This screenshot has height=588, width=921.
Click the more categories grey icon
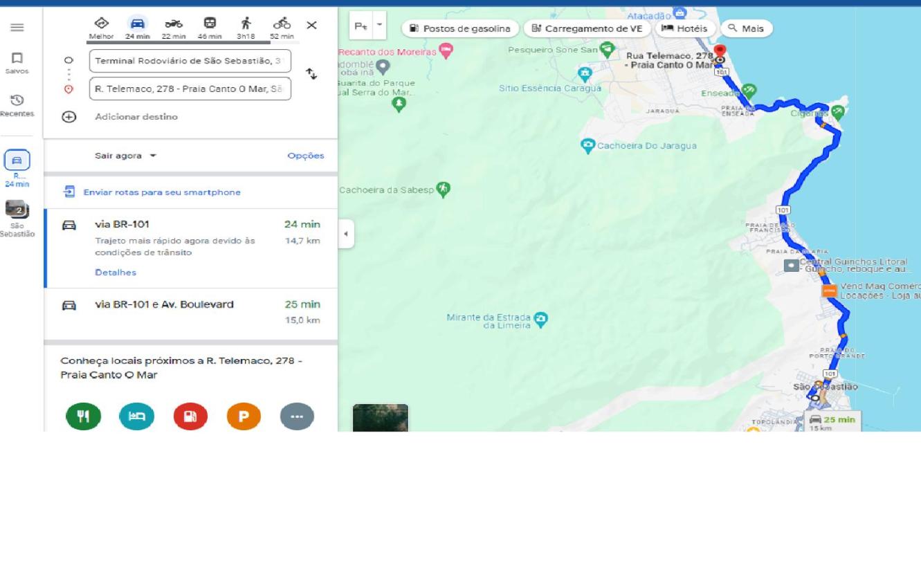297,416
